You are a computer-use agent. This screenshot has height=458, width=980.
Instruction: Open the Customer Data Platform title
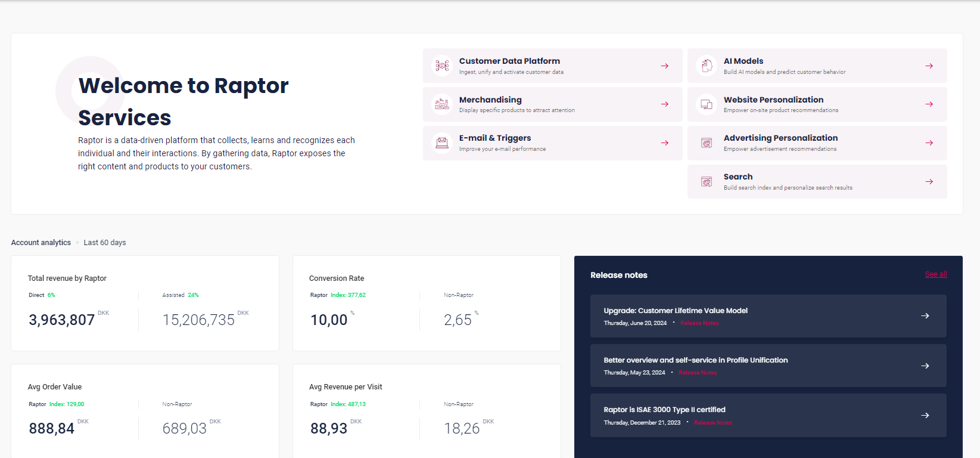click(509, 61)
